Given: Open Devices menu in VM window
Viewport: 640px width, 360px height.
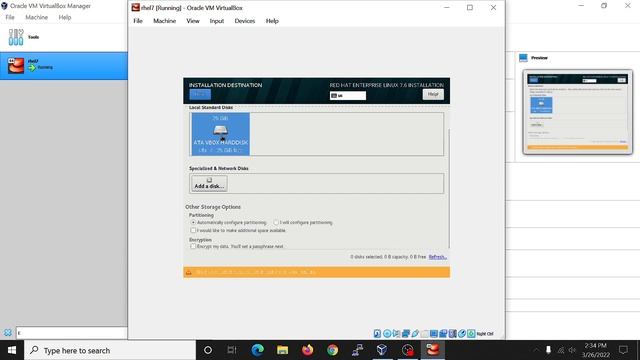Looking at the screenshot, I should click(244, 21).
